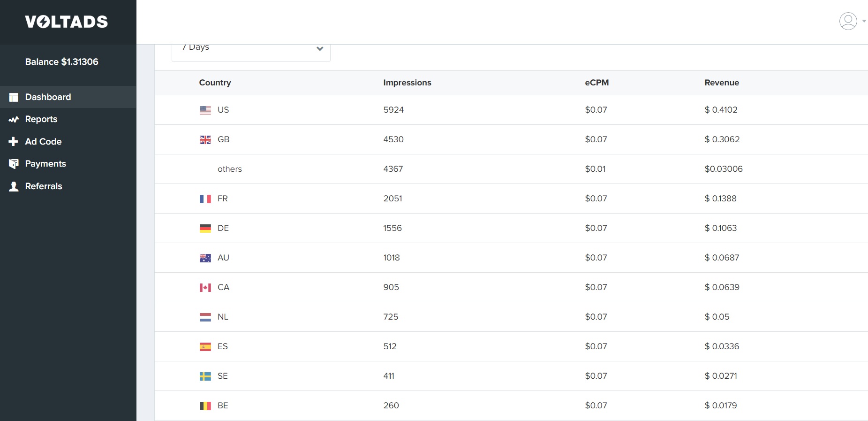Open the user profile avatar
868x421 pixels.
[848, 21]
